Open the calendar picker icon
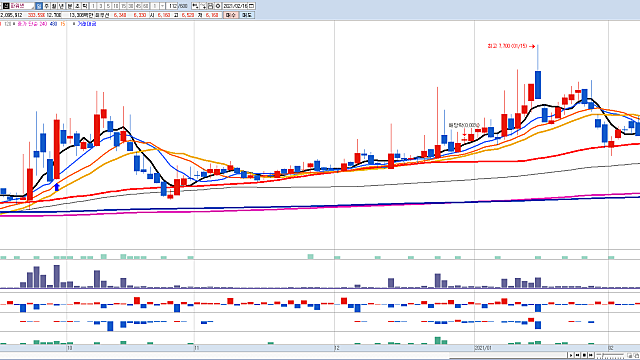The height and width of the screenshot is (360, 640). click(x=251, y=6)
